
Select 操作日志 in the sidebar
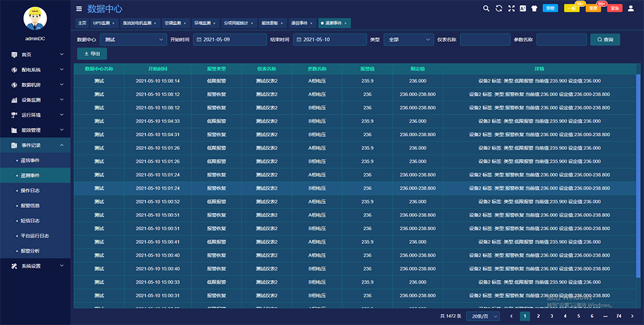[31, 190]
